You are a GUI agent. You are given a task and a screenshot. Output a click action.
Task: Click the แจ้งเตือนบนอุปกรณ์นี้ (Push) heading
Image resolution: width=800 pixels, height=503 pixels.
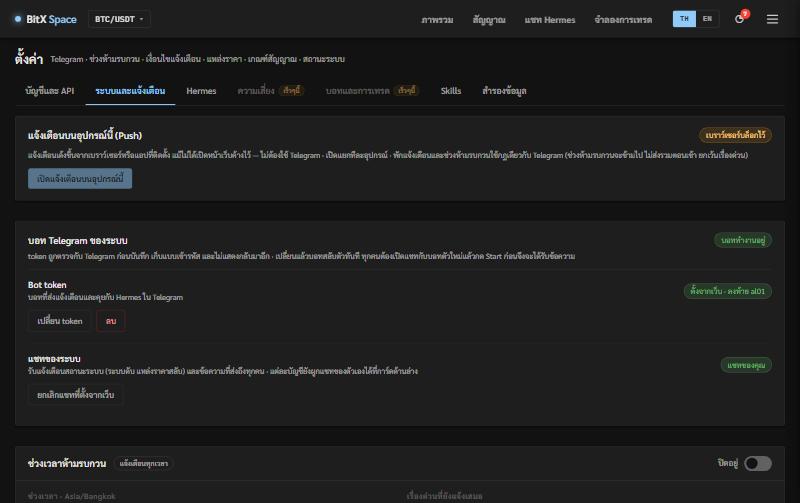point(85,135)
